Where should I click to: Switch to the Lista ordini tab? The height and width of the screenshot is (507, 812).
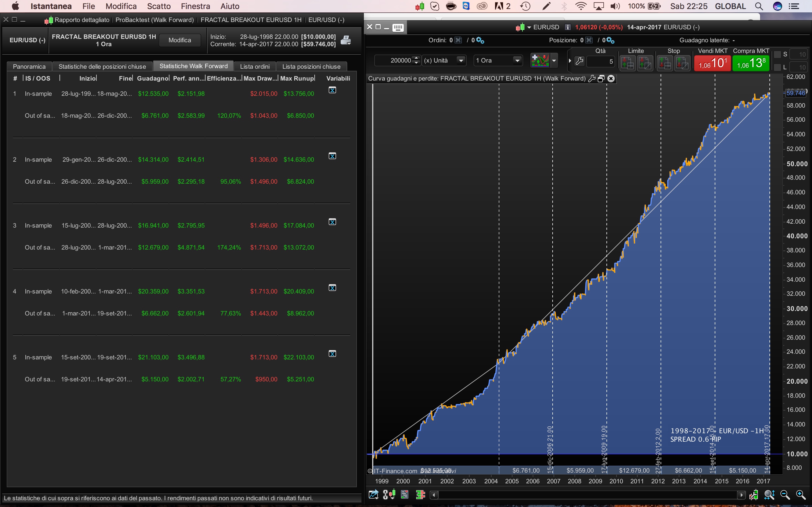(255, 66)
